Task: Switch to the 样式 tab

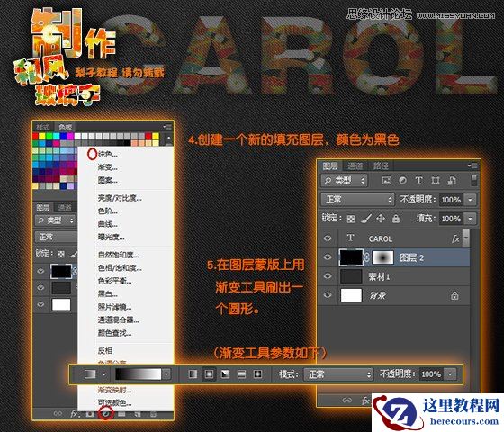Action: 43,127
